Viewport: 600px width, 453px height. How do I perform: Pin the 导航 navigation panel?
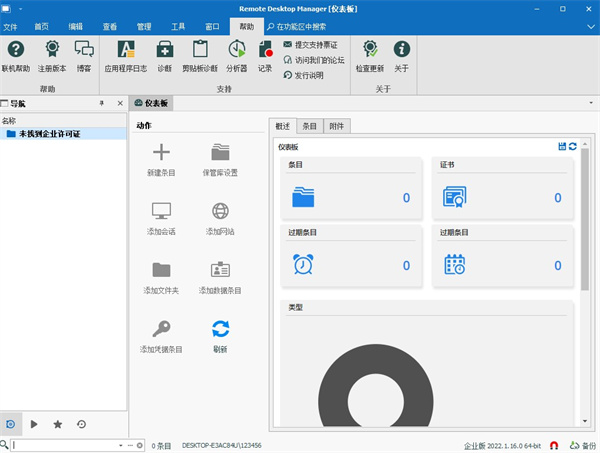100,103
